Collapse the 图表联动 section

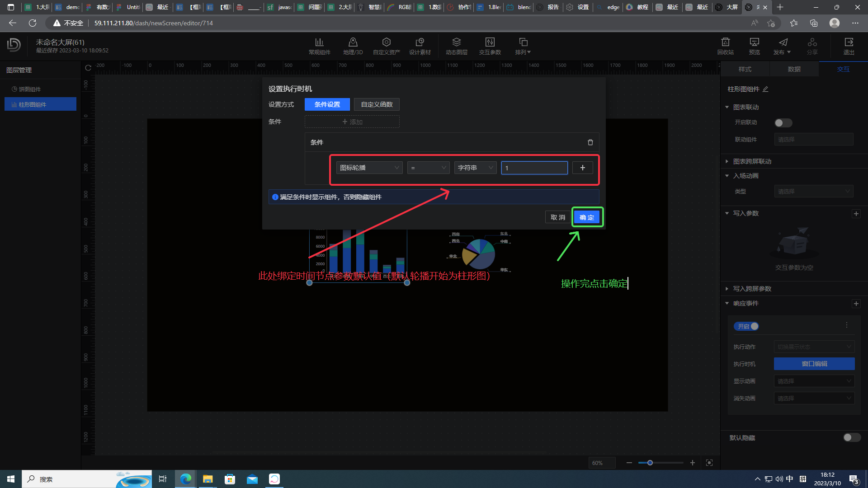click(727, 107)
